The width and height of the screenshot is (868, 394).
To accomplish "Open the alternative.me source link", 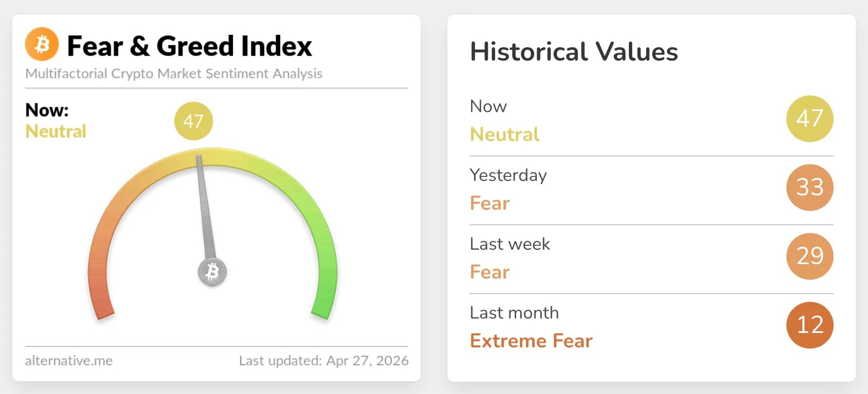I will (x=69, y=361).
